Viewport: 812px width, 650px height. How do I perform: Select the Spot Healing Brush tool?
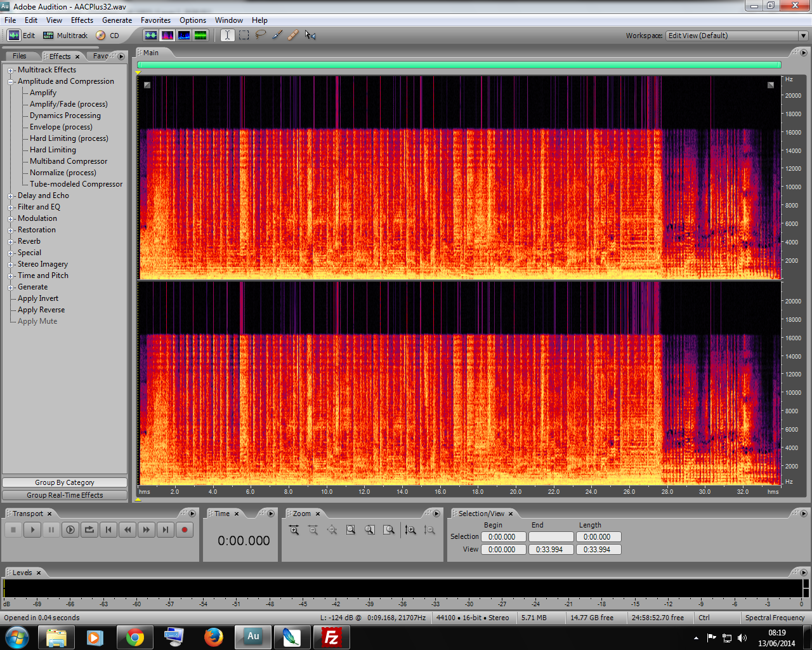coord(292,35)
